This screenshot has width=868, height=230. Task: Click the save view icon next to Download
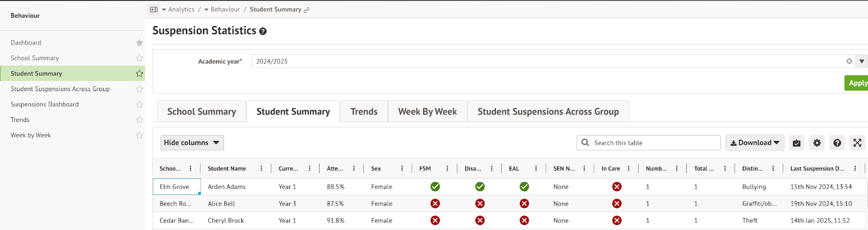[796, 143]
